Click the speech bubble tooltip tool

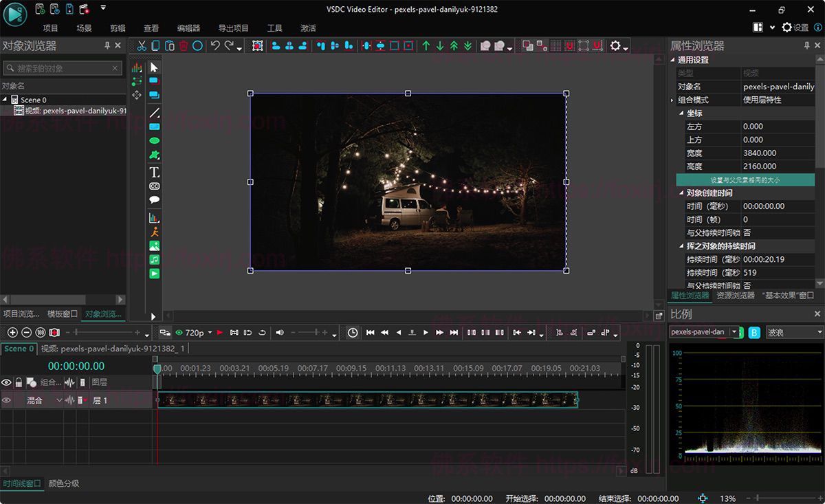point(155,200)
